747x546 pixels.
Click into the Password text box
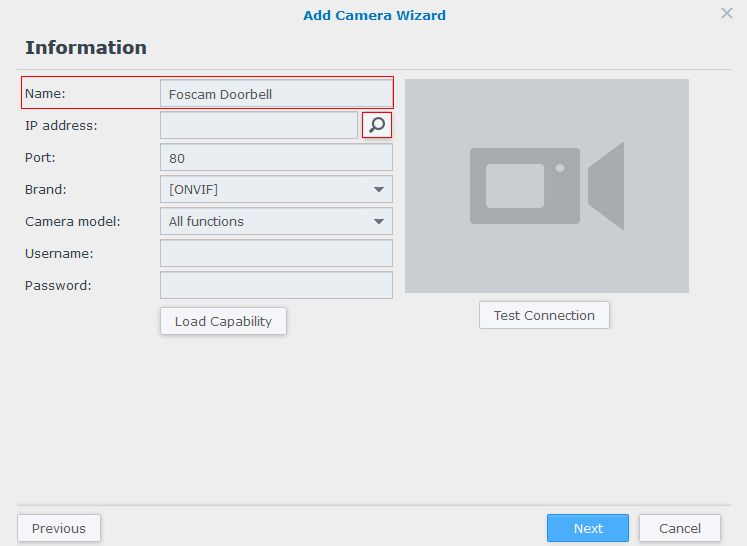[276, 285]
